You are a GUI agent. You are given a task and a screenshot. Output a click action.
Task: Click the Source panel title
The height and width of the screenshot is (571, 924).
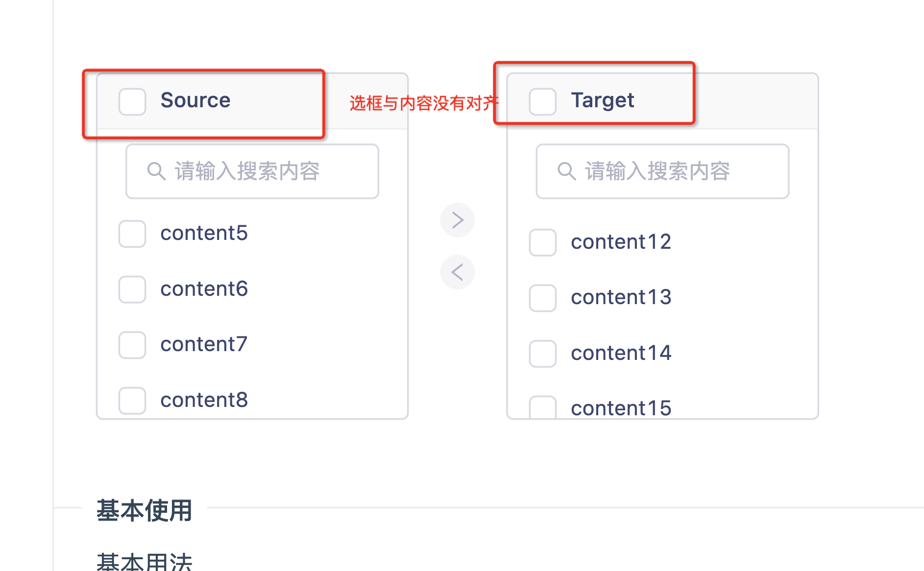pos(195,100)
